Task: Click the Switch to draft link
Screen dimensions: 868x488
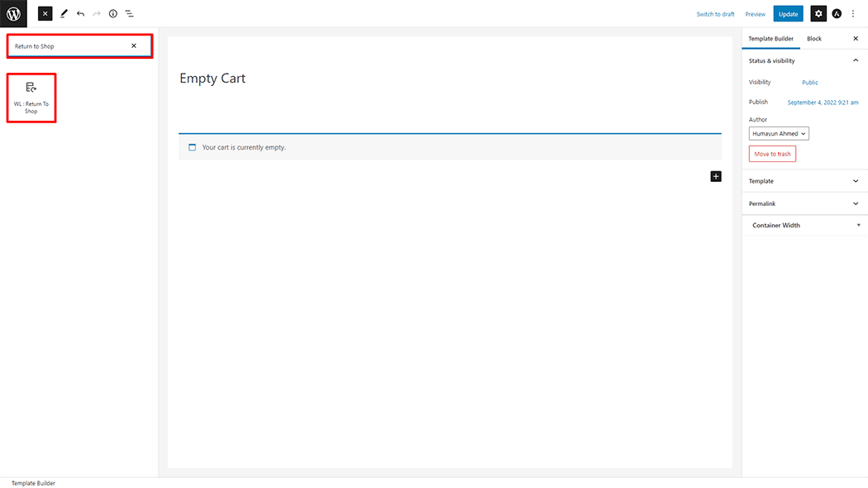Action: [x=715, y=14]
